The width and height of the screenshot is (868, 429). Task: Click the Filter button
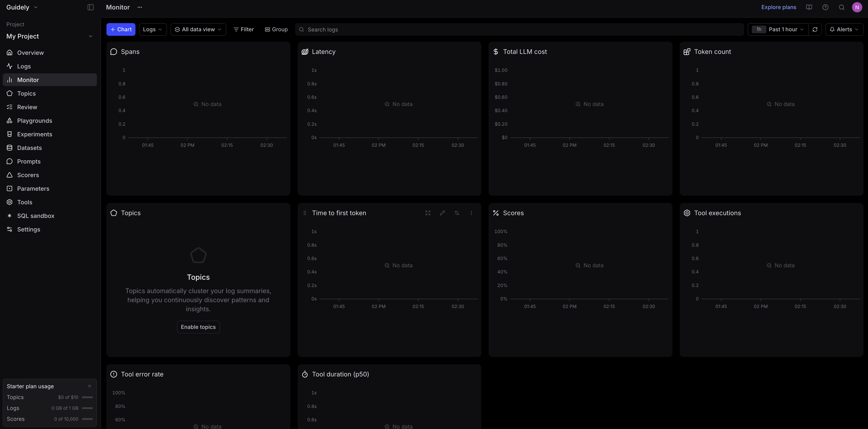(244, 29)
